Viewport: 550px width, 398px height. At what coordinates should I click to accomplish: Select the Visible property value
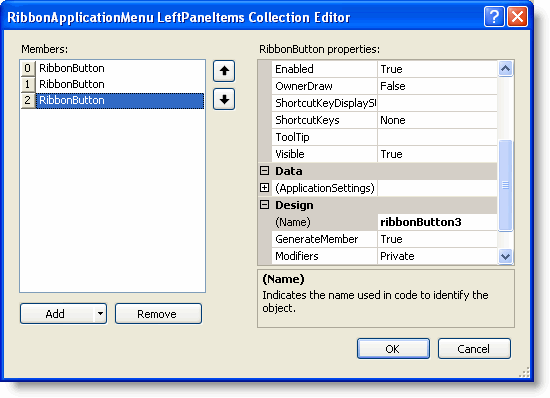tap(437, 154)
